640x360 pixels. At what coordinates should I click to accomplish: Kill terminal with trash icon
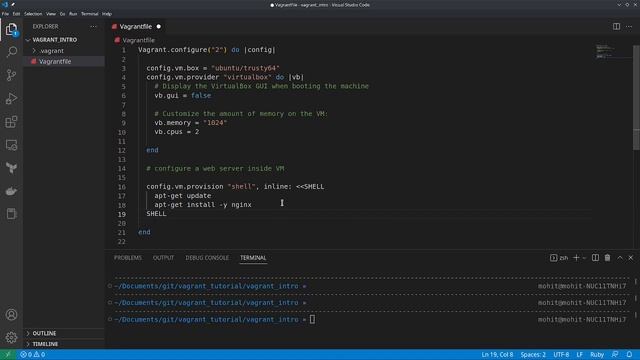pyautogui.click(x=607, y=258)
